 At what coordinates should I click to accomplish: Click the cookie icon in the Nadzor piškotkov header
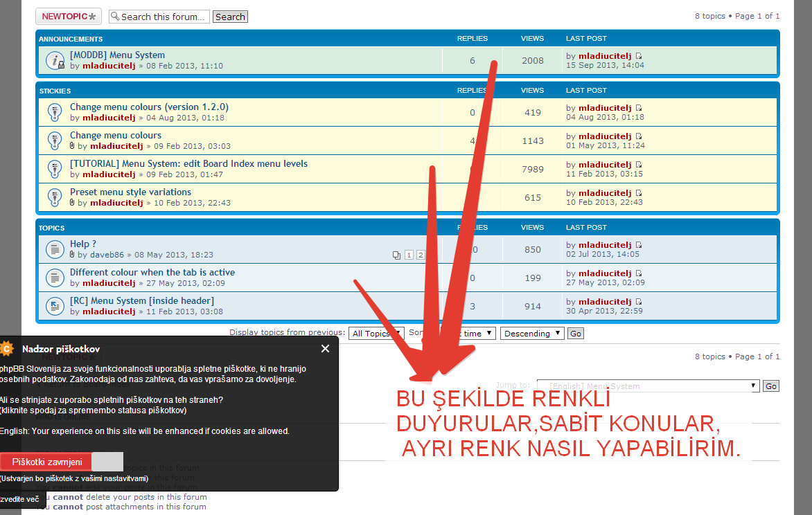pyautogui.click(x=6, y=349)
